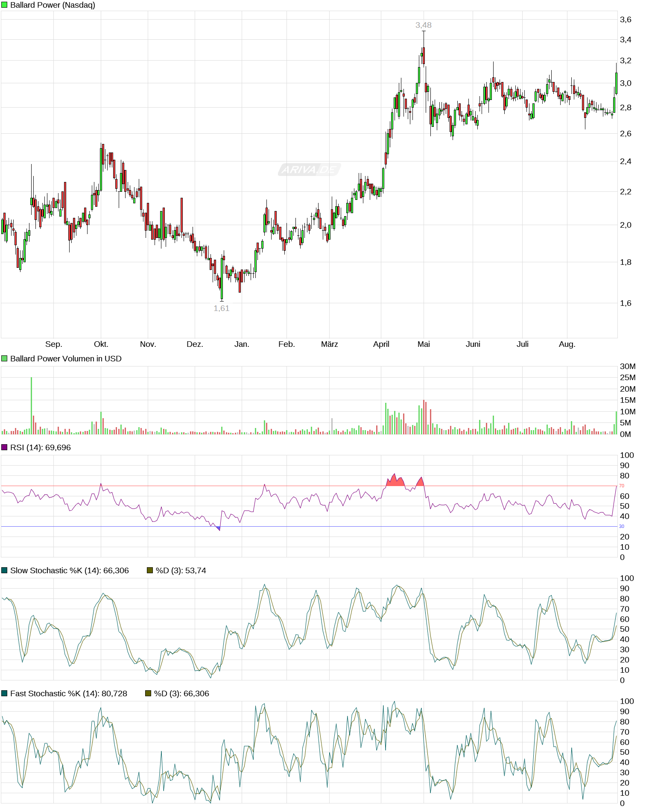Screen dimensions: 649x812
Task: Click the blue 30 RSI threshold label
Action: click(x=622, y=526)
